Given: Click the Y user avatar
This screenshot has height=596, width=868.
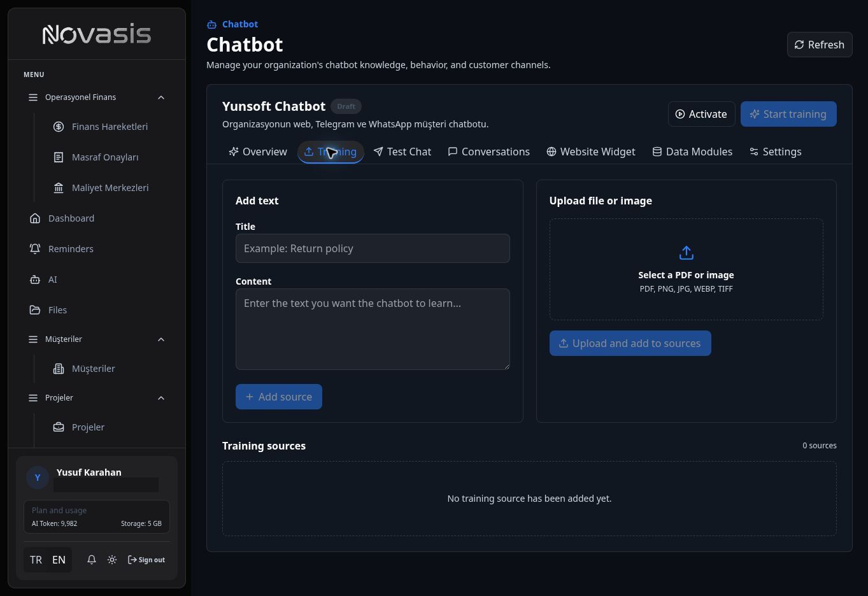Looking at the screenshot, I should point(38,478).
